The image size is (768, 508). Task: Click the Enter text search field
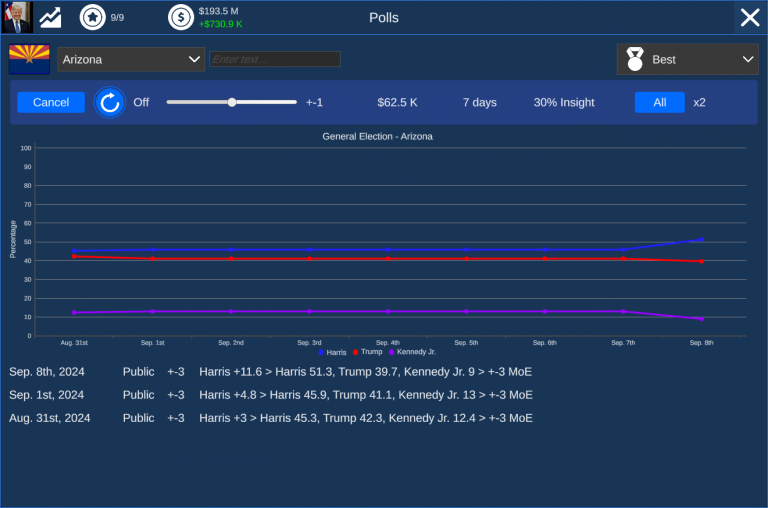tap(274, 60)
